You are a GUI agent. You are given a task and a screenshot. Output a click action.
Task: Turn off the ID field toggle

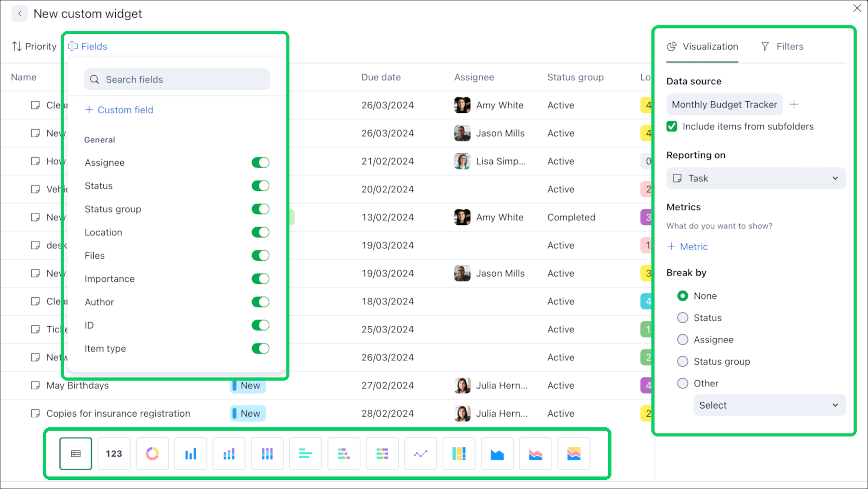[x=260, y=325]
